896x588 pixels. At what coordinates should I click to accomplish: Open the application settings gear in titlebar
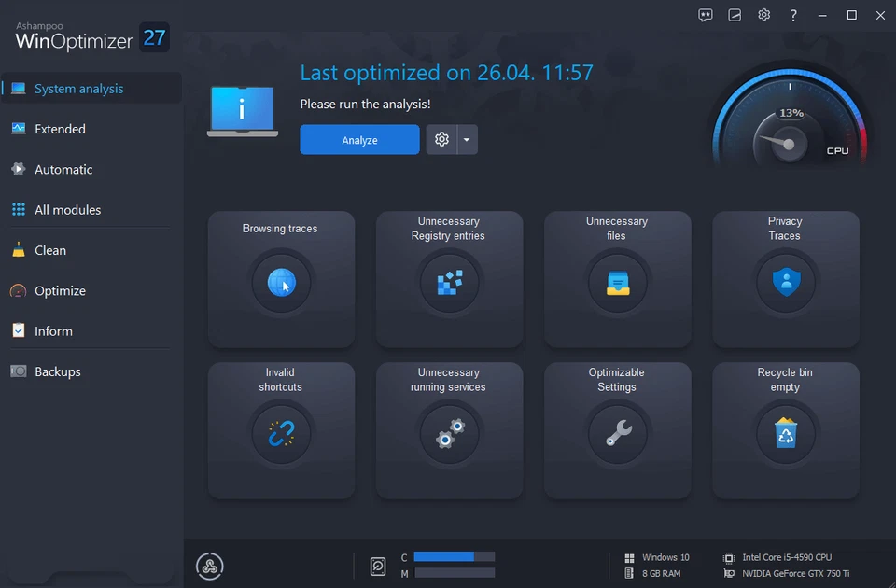pos(763,15)
